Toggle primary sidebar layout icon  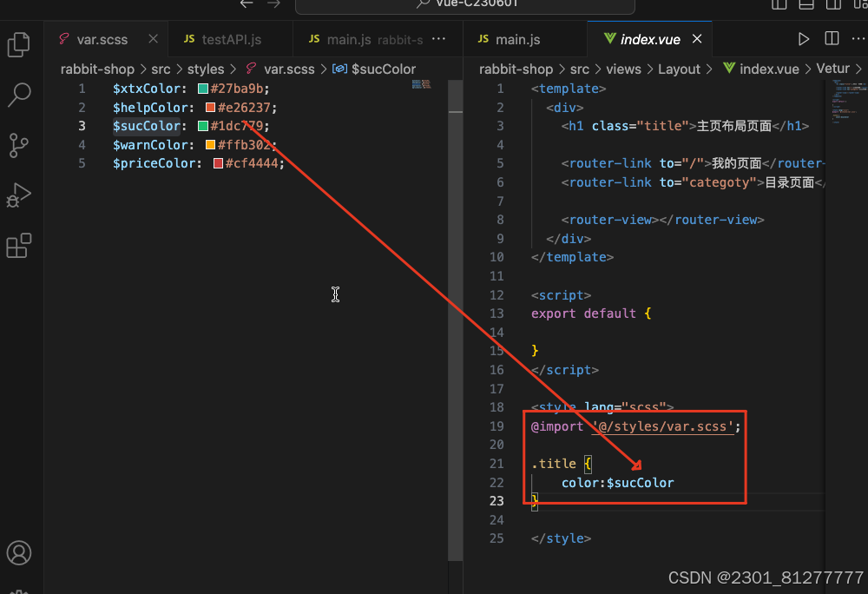coord(779,4)
